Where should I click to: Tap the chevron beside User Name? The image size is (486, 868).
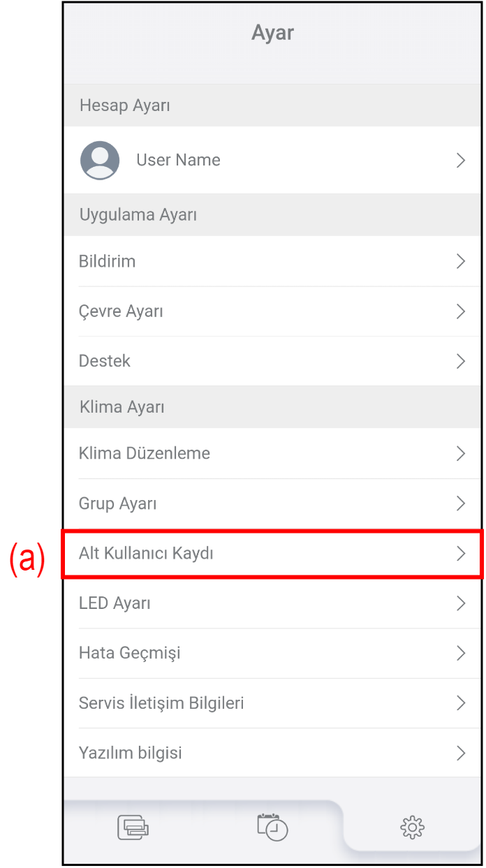click(460, 161)
